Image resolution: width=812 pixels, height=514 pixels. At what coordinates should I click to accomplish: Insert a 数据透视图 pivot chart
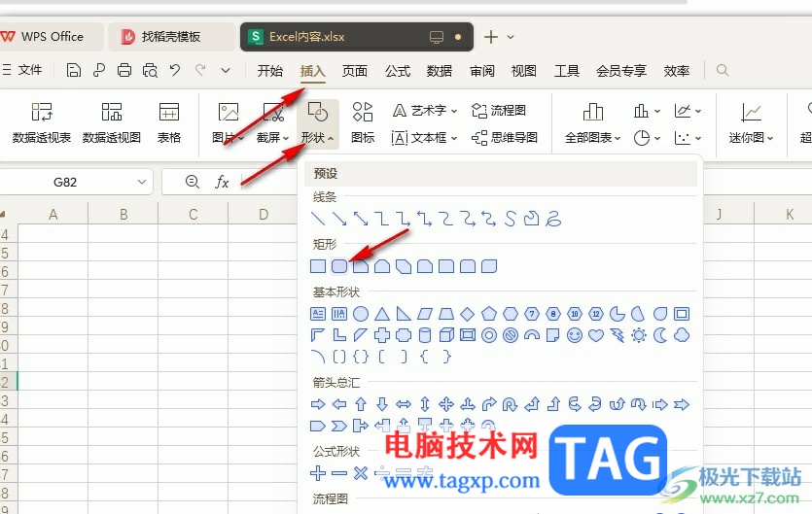(111, 122)
